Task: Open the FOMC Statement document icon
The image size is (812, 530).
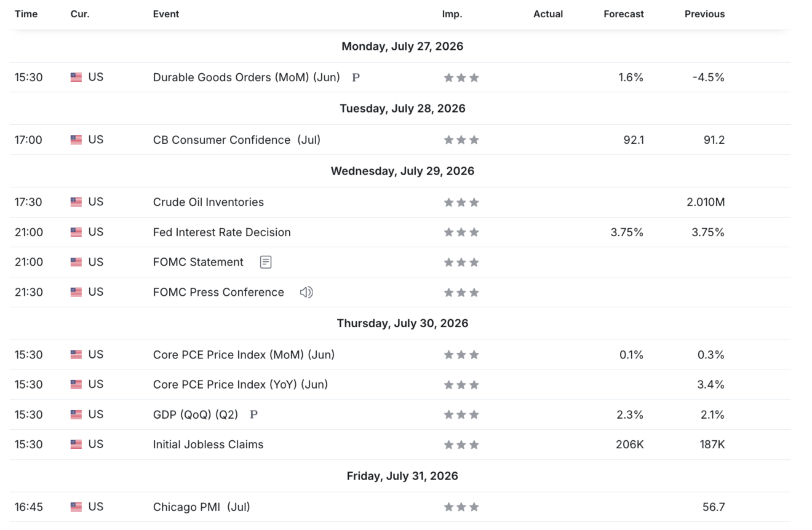Action: 266,262
